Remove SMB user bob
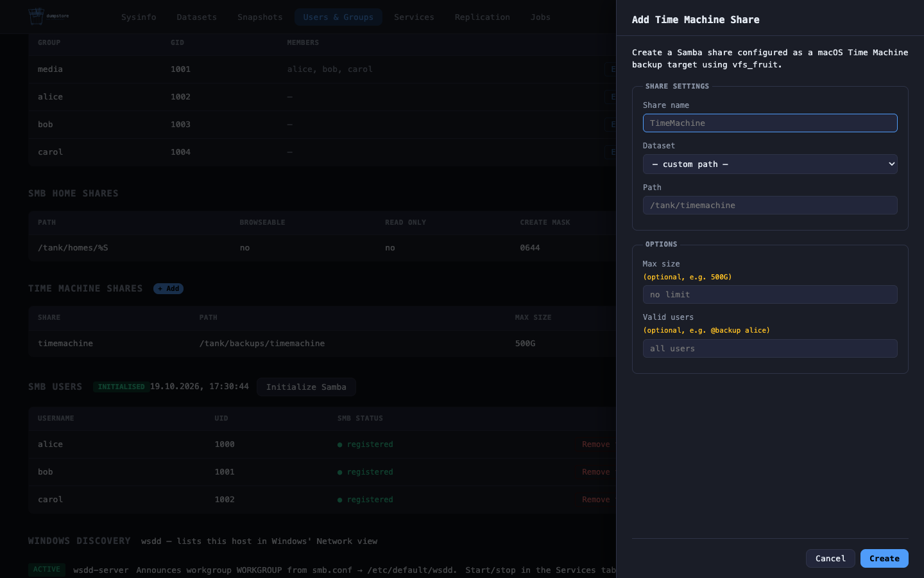This screenshot has height=578, width=924. [596, 472]
